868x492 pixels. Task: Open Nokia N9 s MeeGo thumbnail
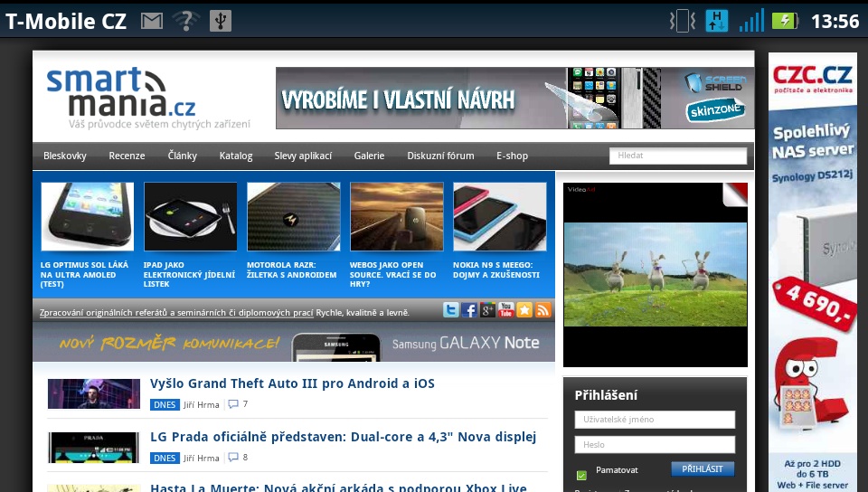pyautogui.click(x=500, y=216)
